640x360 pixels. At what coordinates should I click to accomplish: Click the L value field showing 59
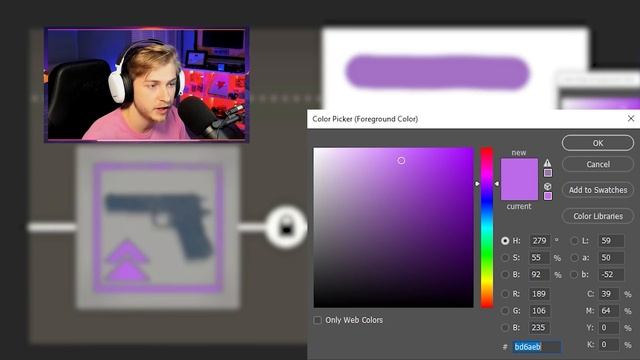(x=611, y=241)
